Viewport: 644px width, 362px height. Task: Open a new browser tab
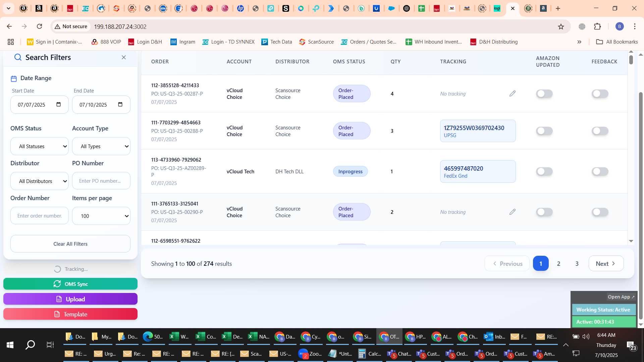(x=558, y=8)
